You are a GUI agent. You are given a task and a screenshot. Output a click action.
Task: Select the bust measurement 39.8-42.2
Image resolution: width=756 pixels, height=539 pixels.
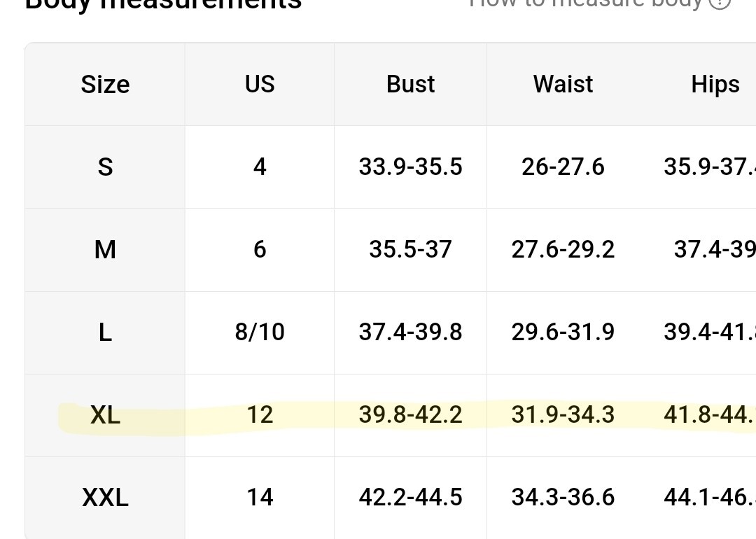[x=410, y=414]
